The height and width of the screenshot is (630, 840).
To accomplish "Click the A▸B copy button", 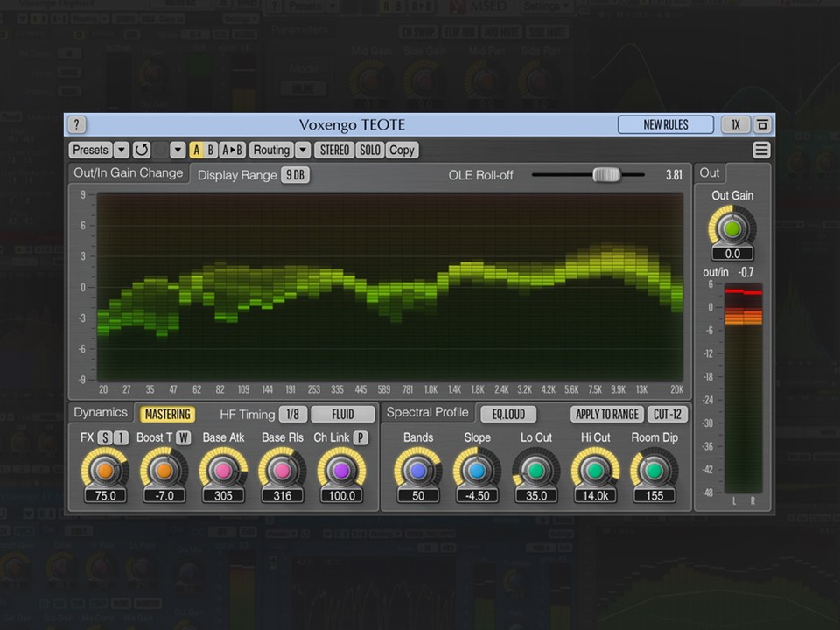I will point(232,150).
